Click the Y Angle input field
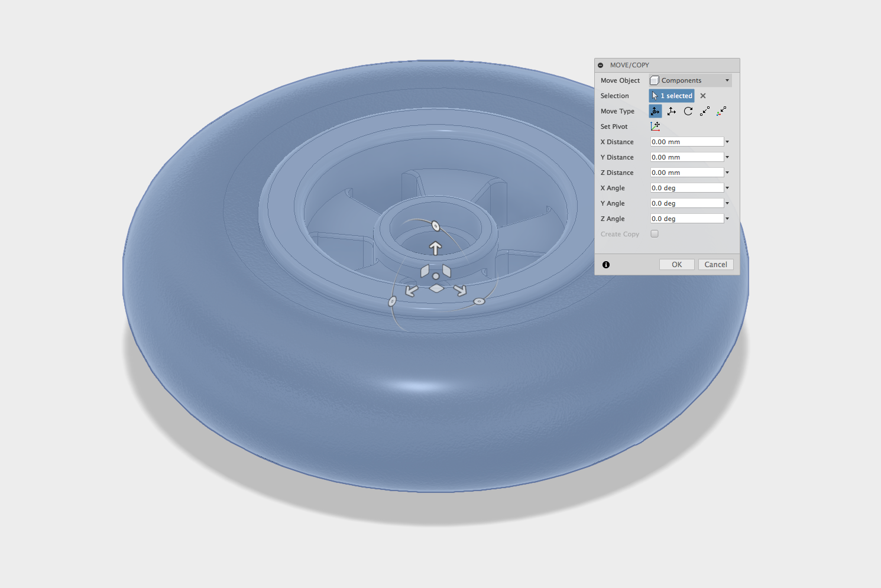Screen dimensions: 881x588 click(x=687, y=203)
